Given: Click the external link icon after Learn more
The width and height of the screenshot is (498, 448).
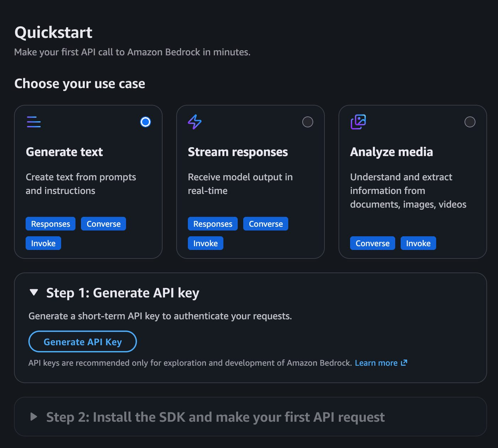Looking at the screenshot, I should [x=404, y=363].
